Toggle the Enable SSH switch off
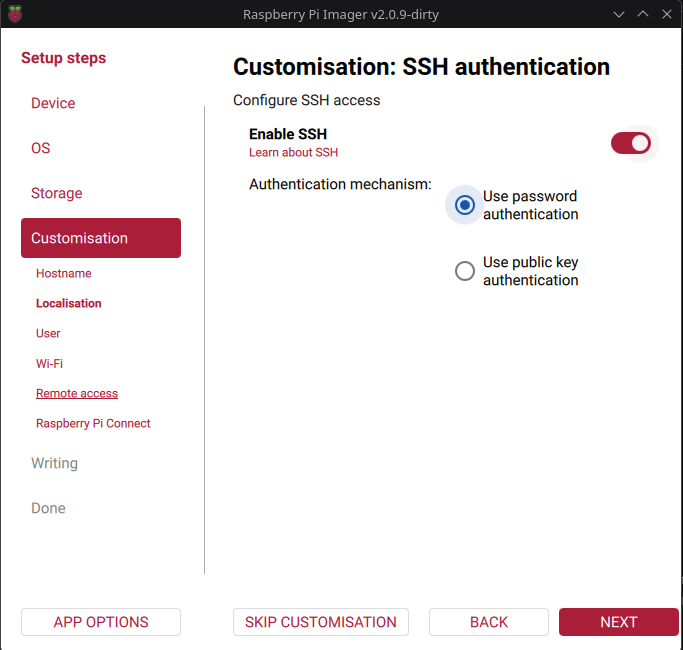The height and width of the screenshot is (650, 683). pyautogui.click(x=630, y=143)
